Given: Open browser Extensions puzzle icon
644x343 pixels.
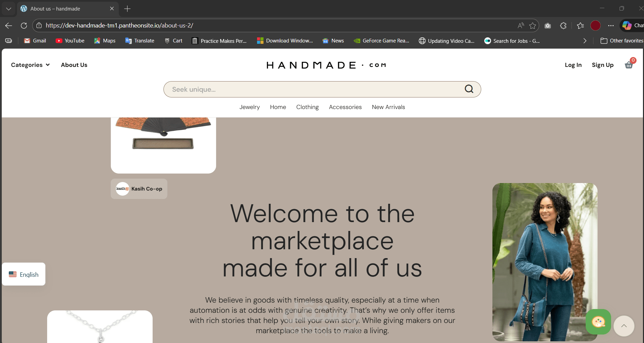Looking at the screenshot, I should 563,25.
